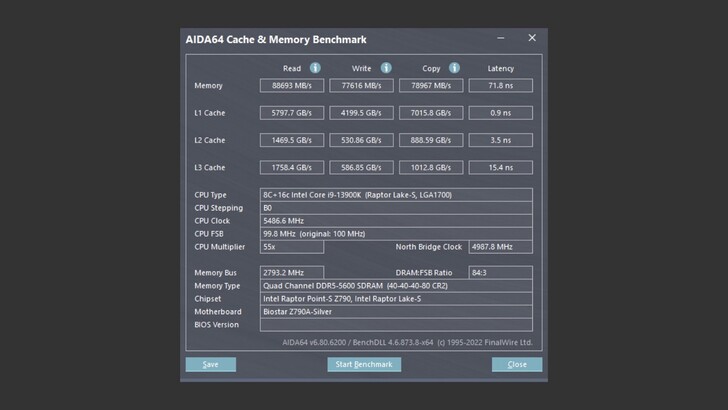Viewport: 728px width, 410px height.
Task: Click the Memory Latency result box
Action: (500, 86)
